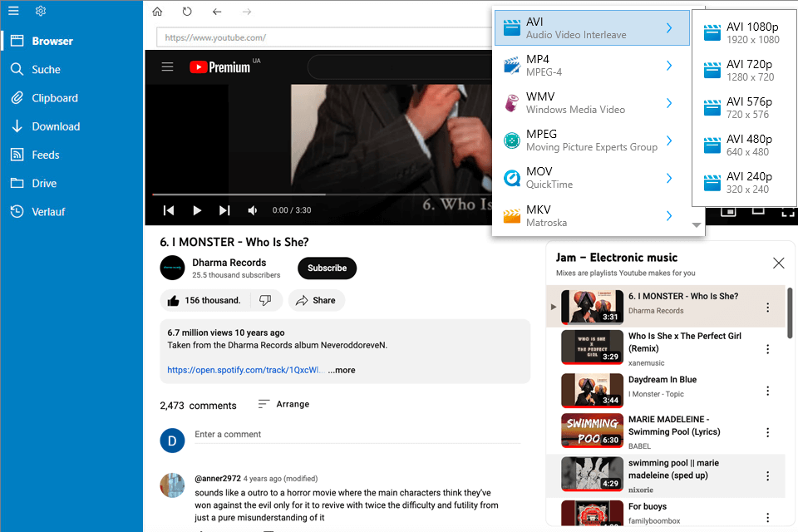Enter fullscreen video mode

787,213
